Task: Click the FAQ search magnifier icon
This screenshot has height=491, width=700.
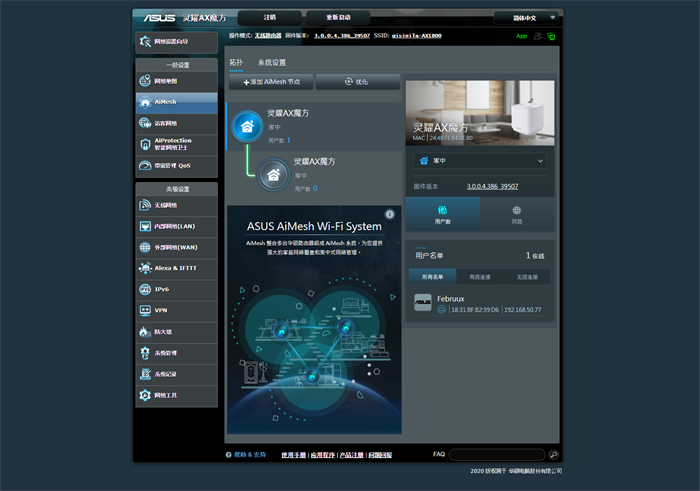Action: pos(554,455)
